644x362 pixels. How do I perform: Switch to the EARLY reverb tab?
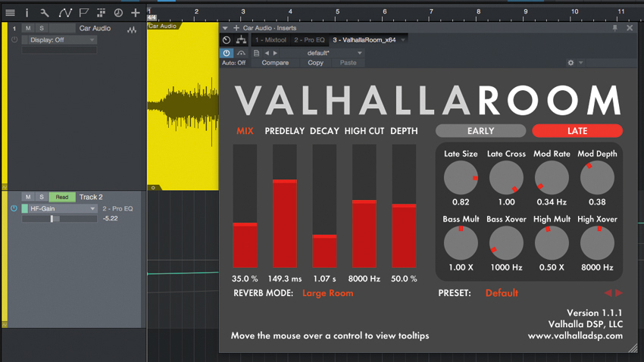(480, 131)
